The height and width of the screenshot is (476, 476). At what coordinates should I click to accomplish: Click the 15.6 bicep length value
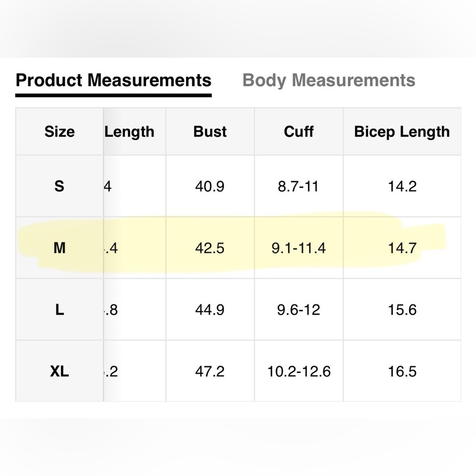[402, 310]
